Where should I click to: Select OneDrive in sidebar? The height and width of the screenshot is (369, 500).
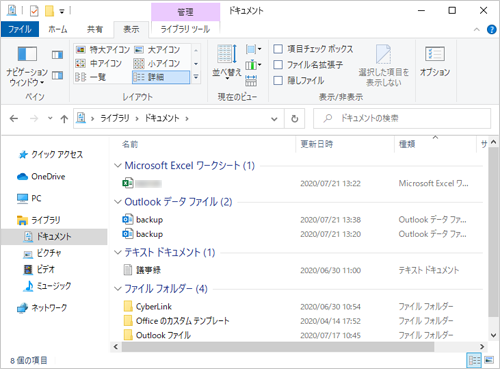coord(41,177)
